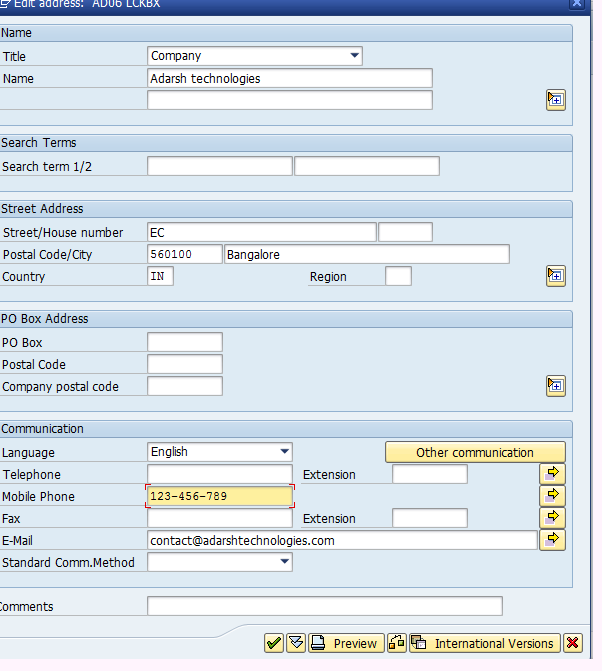Click the Telephone Extension field
The height and width of the screenshot is (671, 602).
[430, 474]
